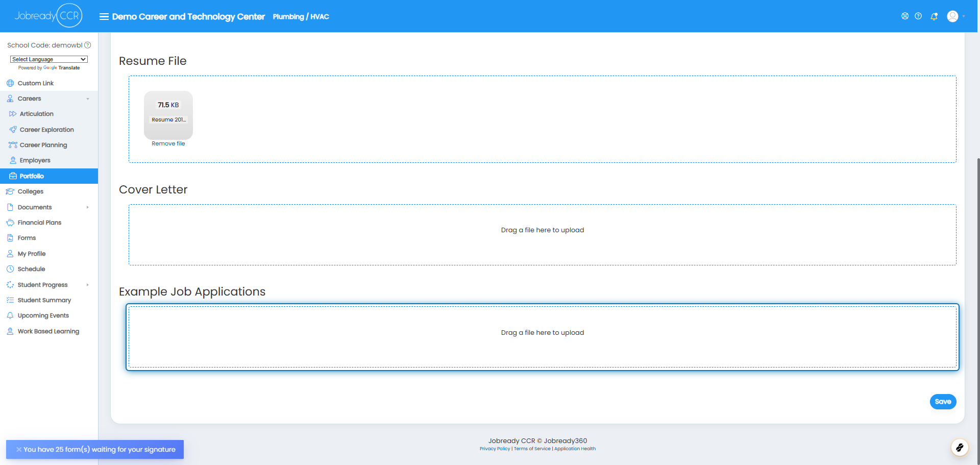Click the Employers person icon
This screenshot has width=980, height=465.
pos(13,160)
